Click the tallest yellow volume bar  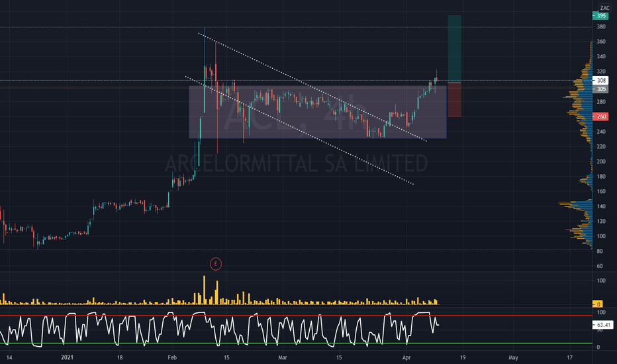click(204, 290)
